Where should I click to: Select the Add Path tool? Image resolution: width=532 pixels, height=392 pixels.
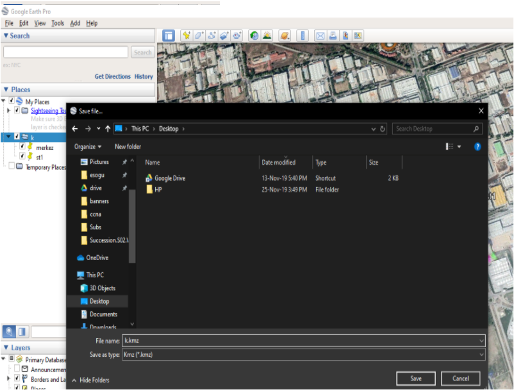click(x=212, y=36)
